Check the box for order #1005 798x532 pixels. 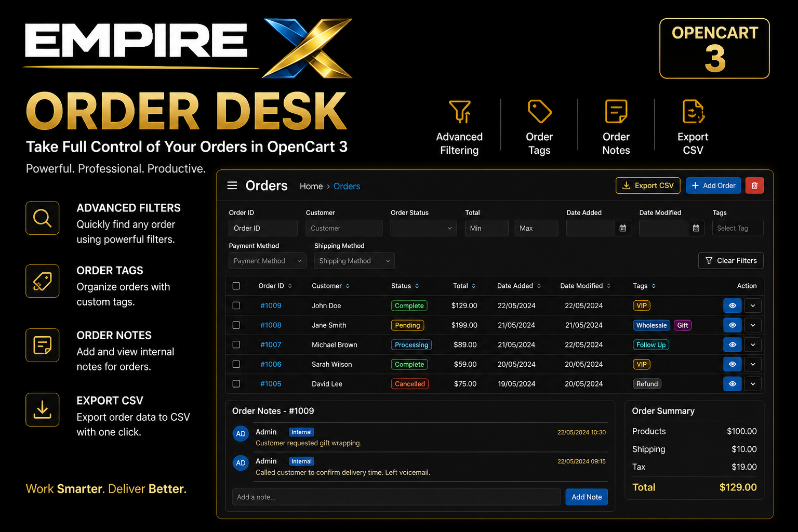[236, 384]
